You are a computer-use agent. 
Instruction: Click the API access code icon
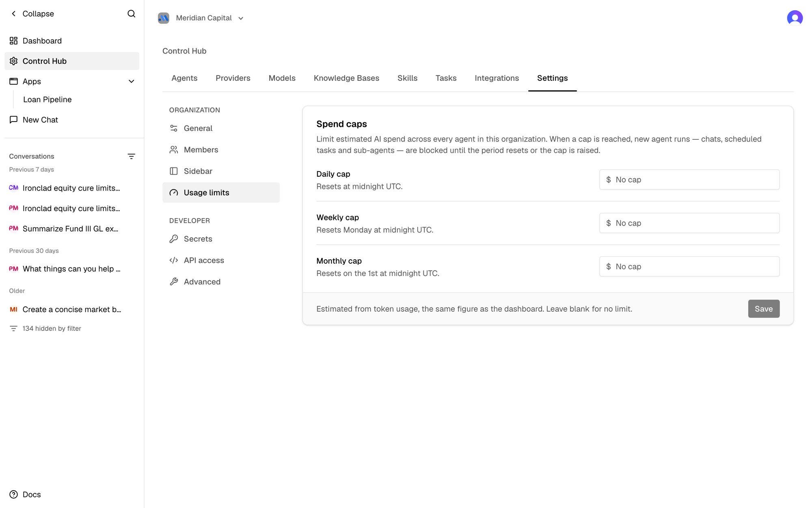(174, 260)
